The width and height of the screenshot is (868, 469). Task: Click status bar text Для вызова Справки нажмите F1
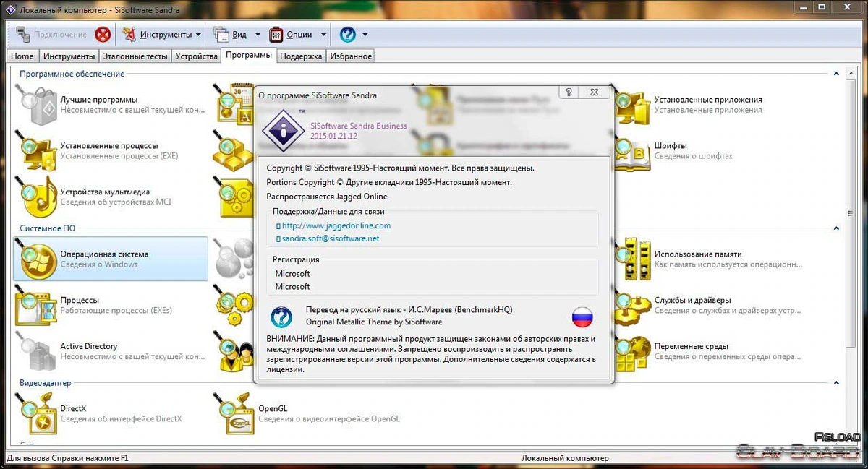point(67,458)
